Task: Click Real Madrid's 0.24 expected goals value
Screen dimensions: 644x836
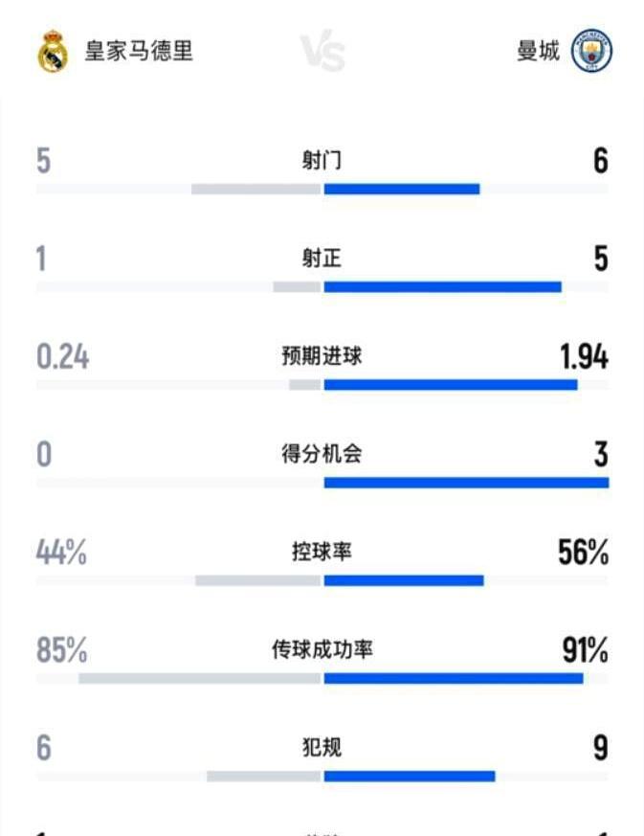Action: 63,357
